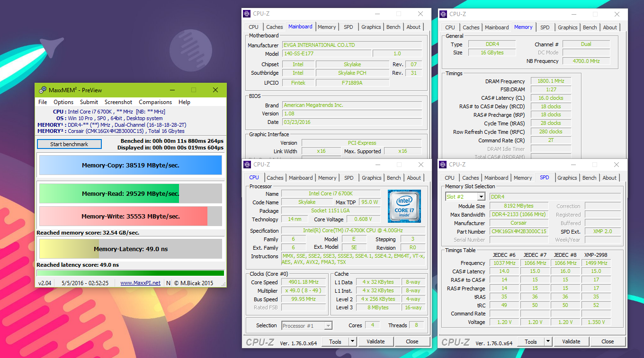Open the Bench tab in CPU window
The image size is (644, 358).
[394, 178]
